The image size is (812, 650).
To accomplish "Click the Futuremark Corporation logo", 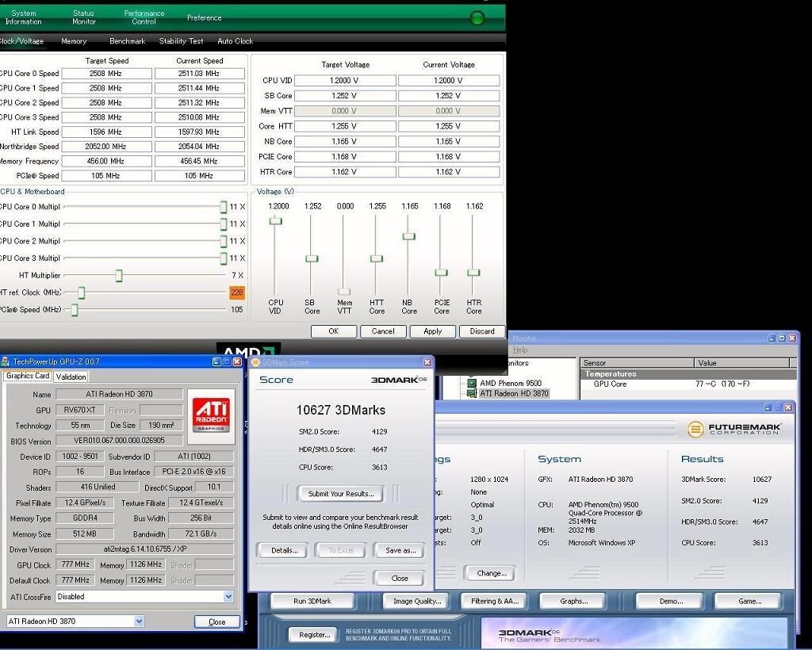I will pos(733,429).
